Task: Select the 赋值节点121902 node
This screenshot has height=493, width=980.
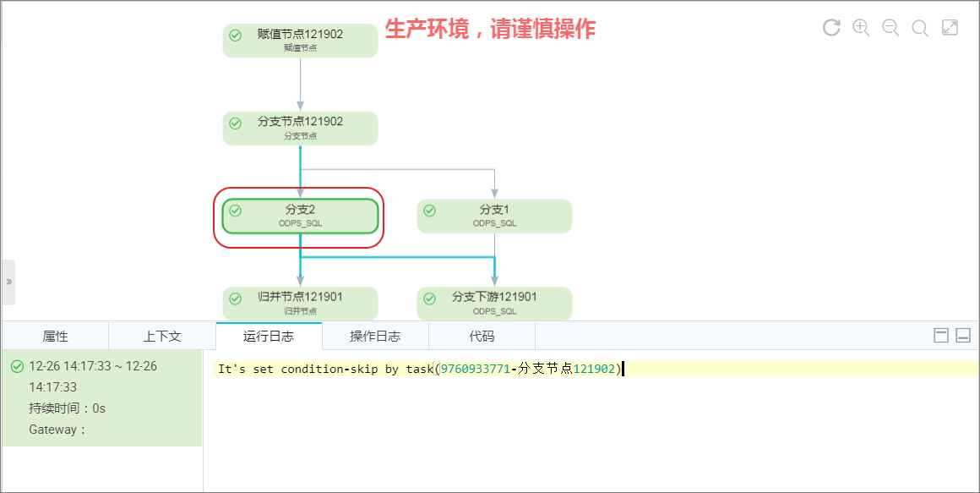Action: point(300,41)
